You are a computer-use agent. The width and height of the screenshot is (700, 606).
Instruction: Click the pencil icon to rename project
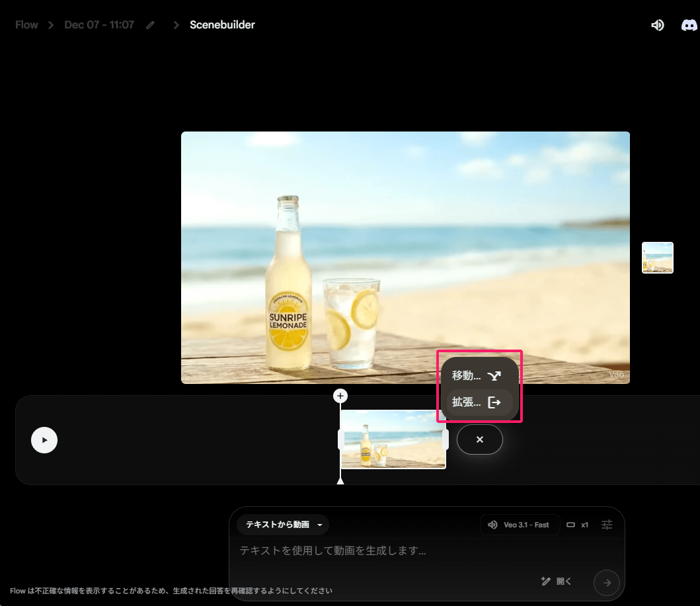pos(151,25)
